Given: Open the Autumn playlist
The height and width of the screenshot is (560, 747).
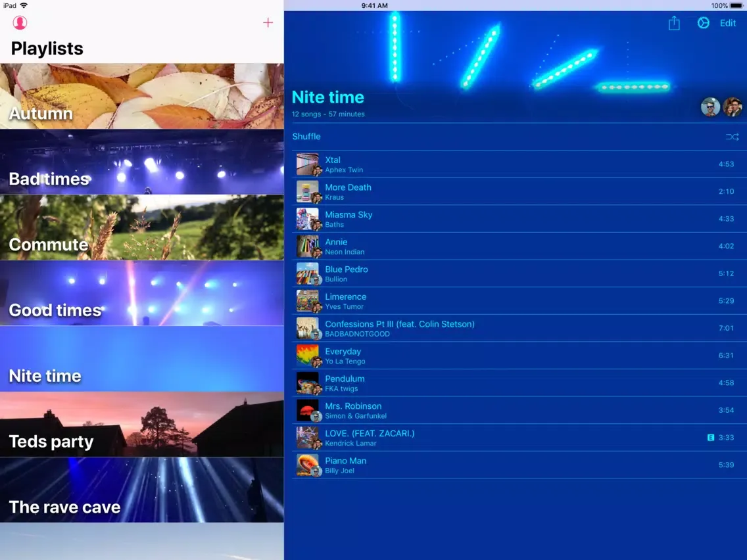Looking at the screenshot, I should pyautogui.click(x=142, y=96).
